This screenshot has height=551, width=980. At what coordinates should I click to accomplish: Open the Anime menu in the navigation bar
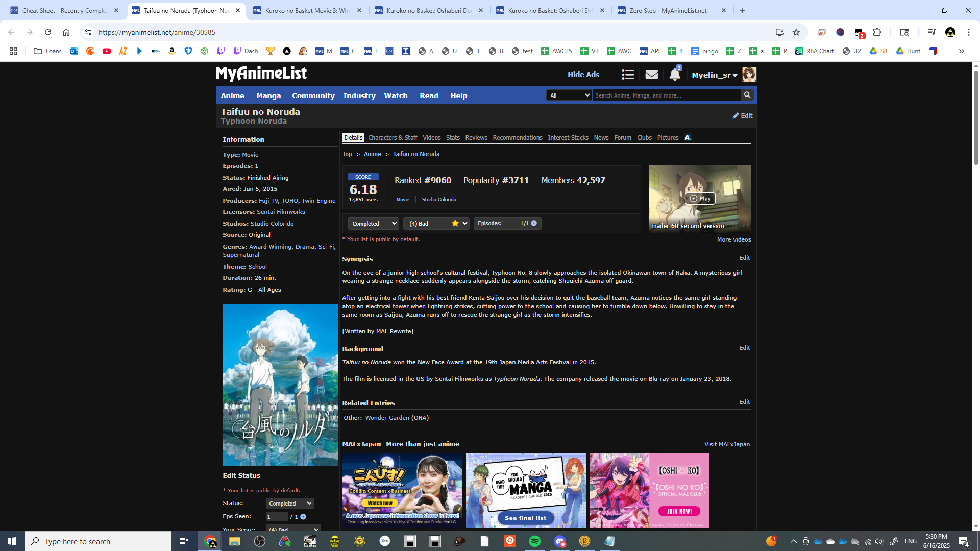232,95
